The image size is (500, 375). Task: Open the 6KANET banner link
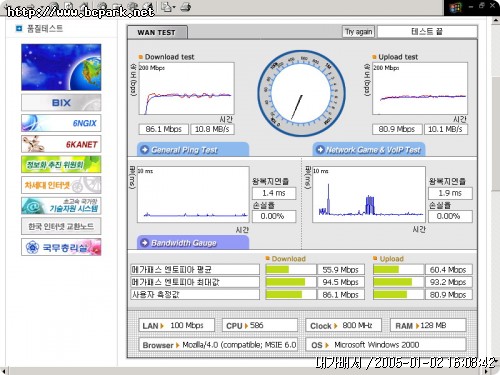61,144
